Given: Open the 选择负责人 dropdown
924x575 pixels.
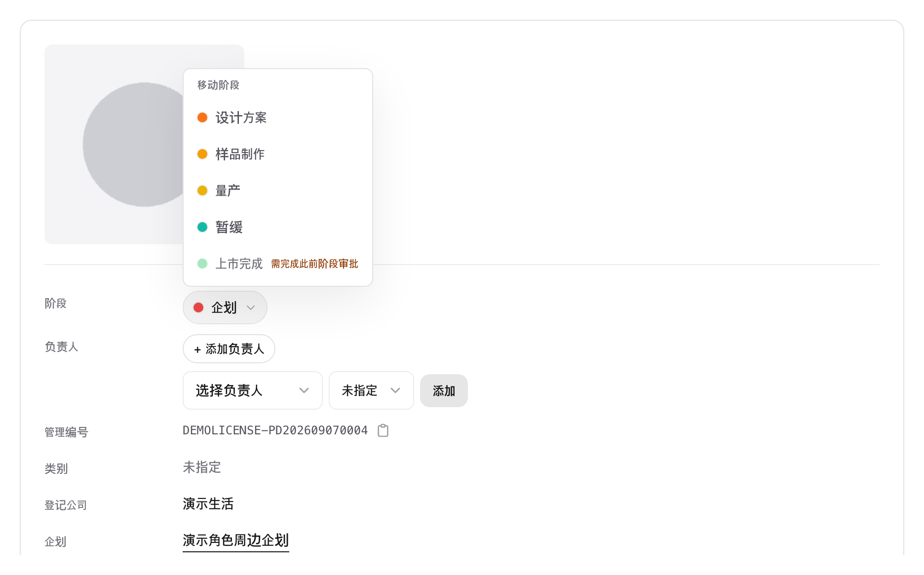Looking at the screenshot, I should (253, 390).
